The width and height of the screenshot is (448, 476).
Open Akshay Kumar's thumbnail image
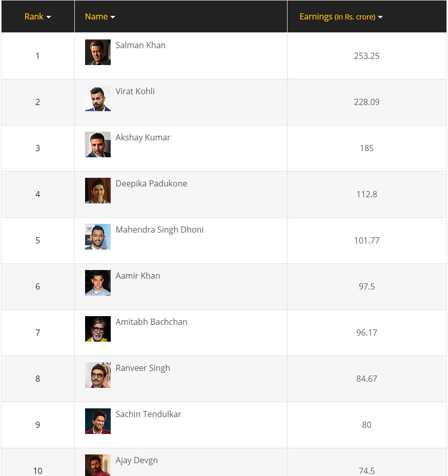click(x=98, y=144)
